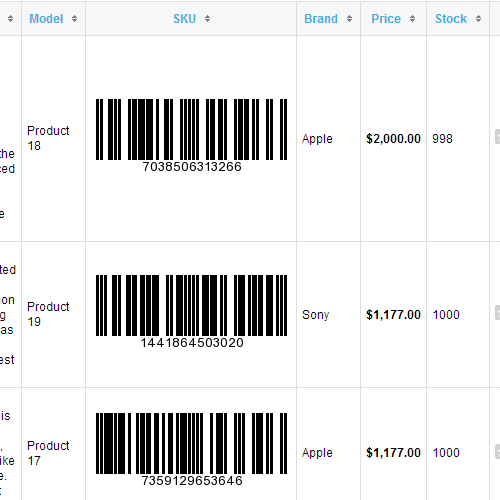
Task: Click stock 1000 in Product 19 row
Action: click(446, 315)
